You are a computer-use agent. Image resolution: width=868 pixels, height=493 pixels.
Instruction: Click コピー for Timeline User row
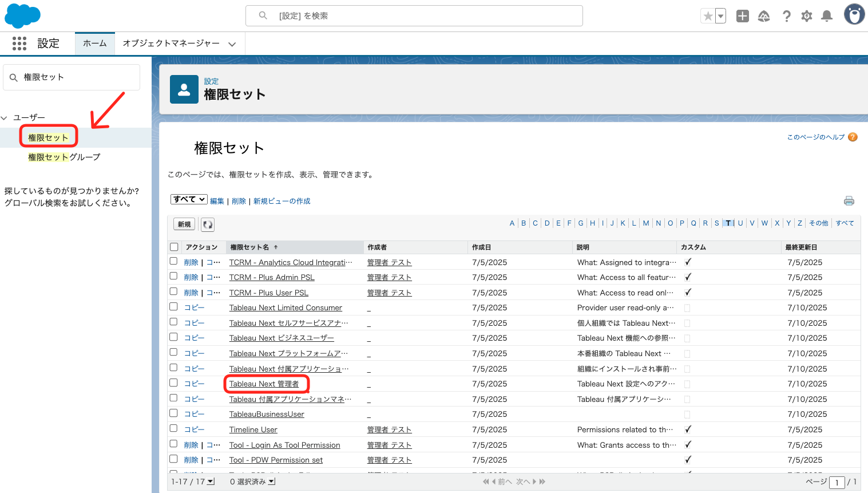tap(195, 429)
